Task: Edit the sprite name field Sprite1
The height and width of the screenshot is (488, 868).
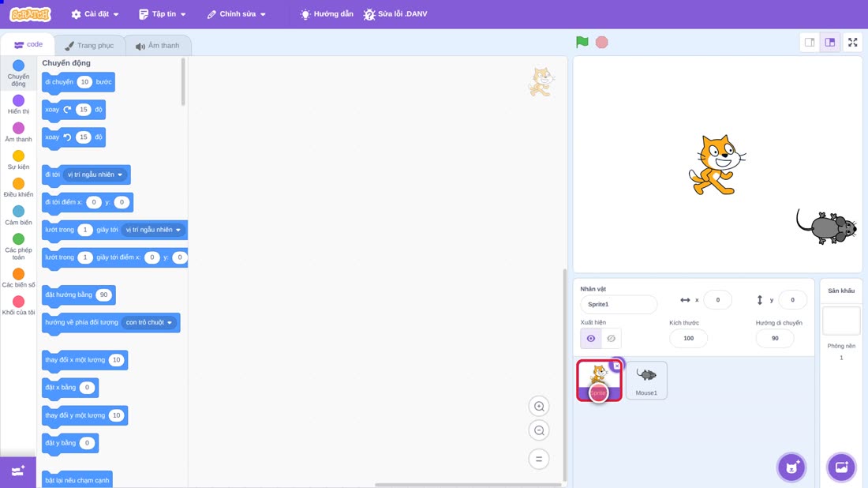Action: (619, 304)
